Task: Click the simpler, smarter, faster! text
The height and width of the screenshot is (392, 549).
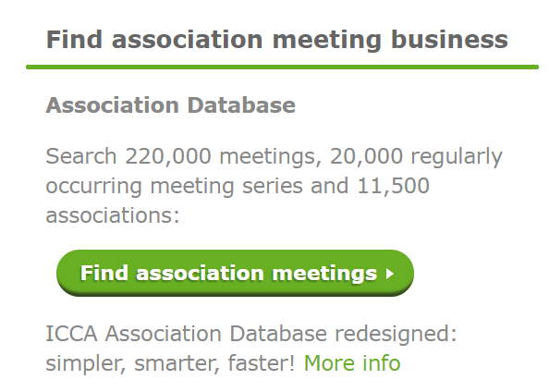Action: click(171, 363)
